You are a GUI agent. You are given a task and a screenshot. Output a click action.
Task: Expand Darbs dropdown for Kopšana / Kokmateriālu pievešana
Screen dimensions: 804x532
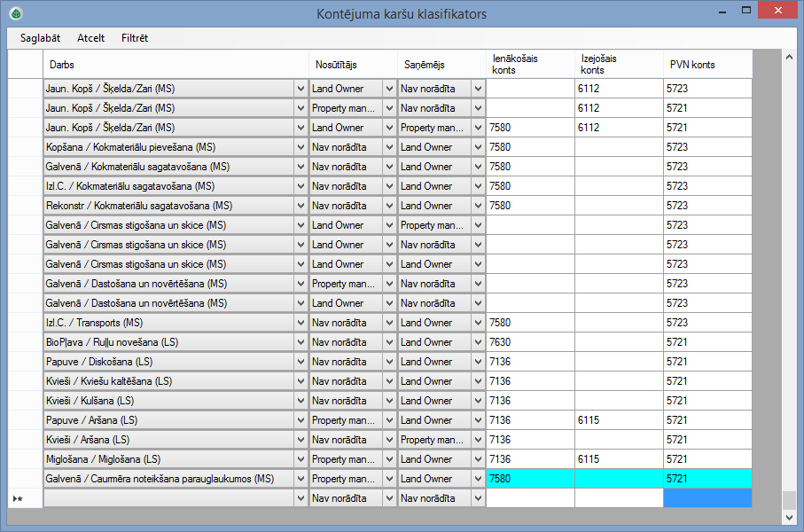coord(300,147)
